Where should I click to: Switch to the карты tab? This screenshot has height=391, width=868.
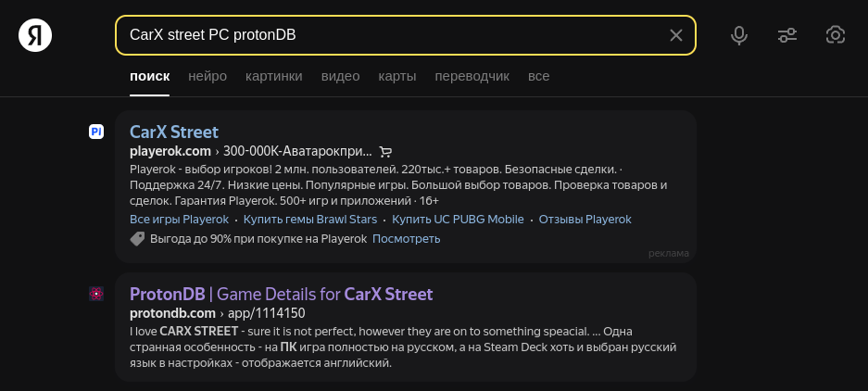coord(397,76)
